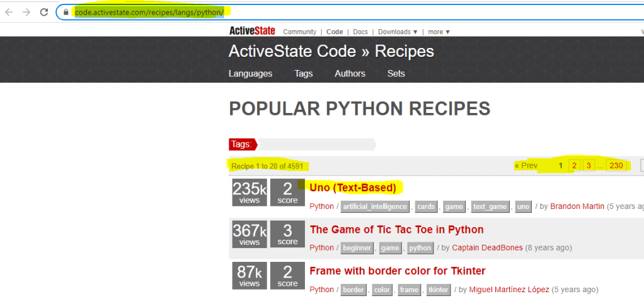Open the Uno (Text-Based) recipe

click(x=353, y=187)
